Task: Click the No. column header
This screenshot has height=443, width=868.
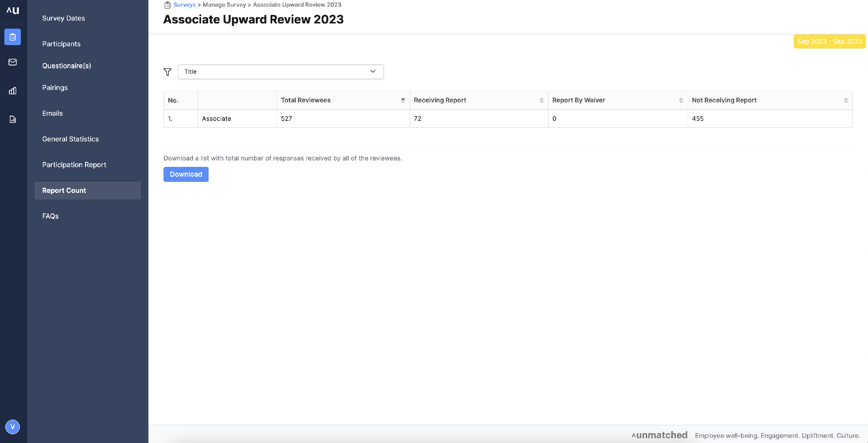Action: coord(181,100)
